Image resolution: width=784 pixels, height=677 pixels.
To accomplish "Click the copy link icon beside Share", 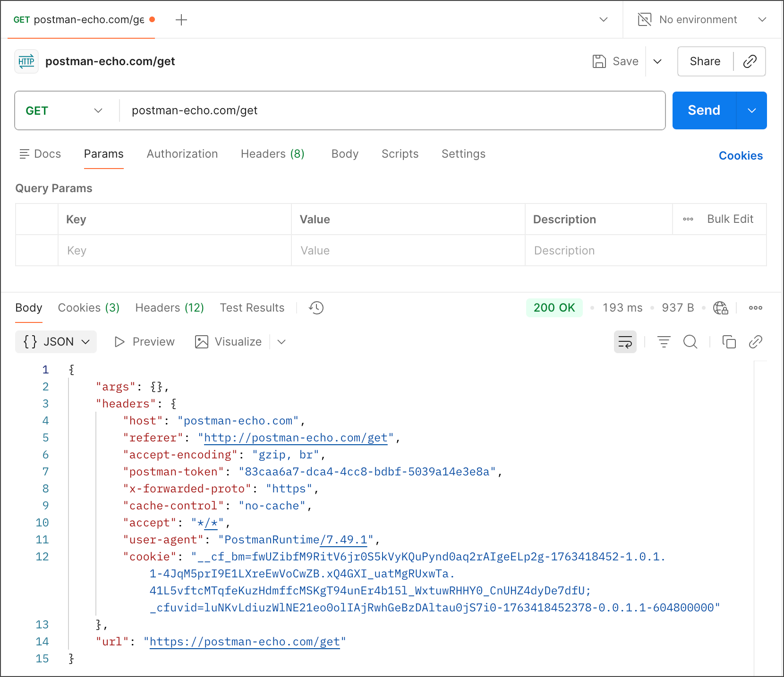I will [x=750, y=61].
